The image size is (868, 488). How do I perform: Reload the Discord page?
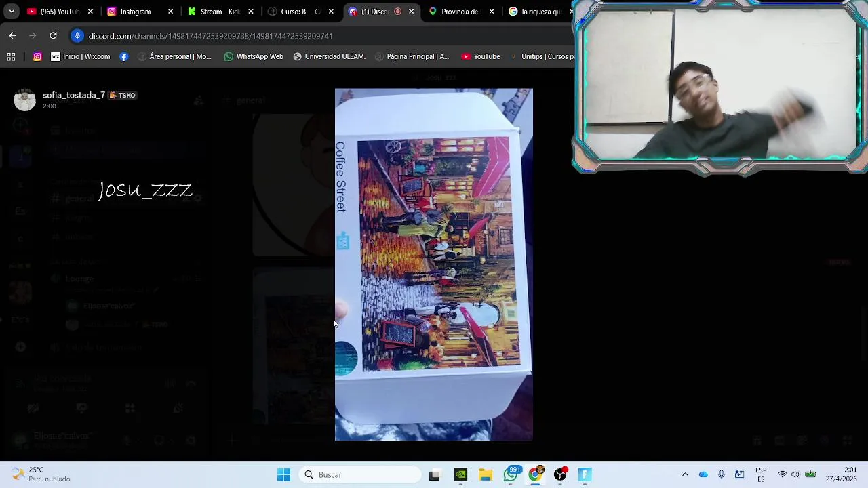(53, 35)
